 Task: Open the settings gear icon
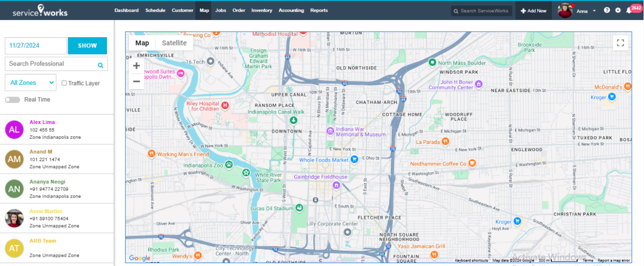(x=618, y=10)
